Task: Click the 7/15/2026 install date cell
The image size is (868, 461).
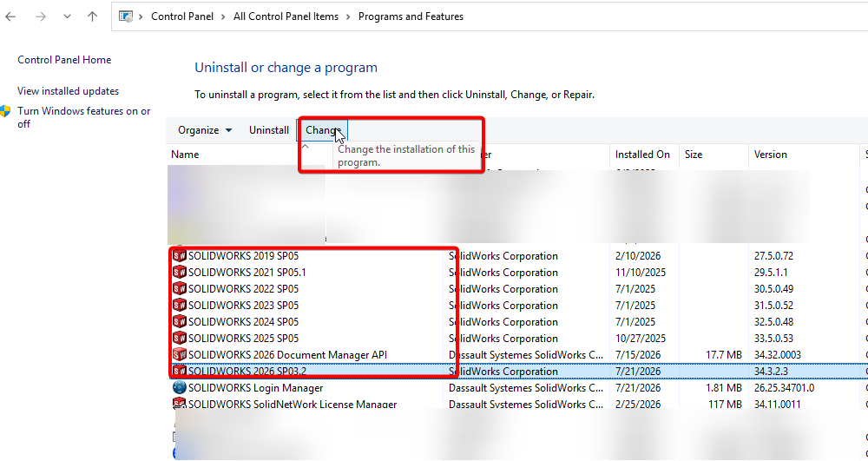Action: pos(638,355)
